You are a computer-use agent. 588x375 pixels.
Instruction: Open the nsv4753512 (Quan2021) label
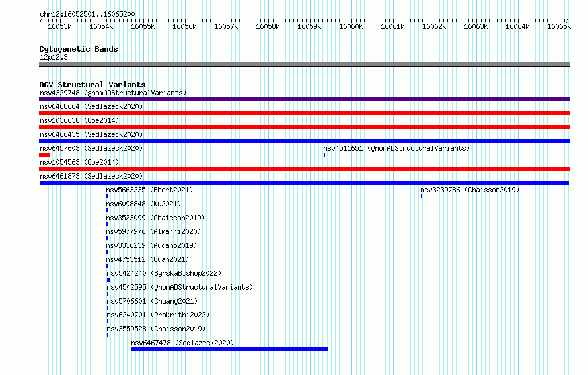pyautogui.click(x=147, y=259)
